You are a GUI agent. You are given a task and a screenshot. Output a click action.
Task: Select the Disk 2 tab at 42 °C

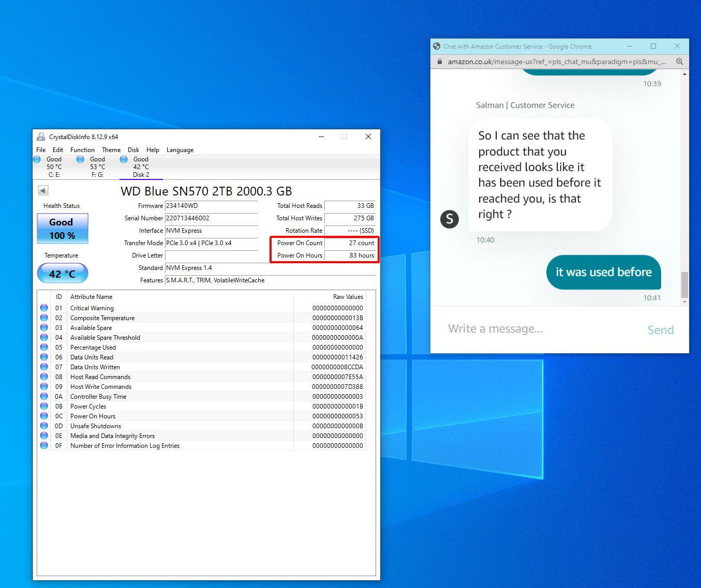click(x=141, y=167)
